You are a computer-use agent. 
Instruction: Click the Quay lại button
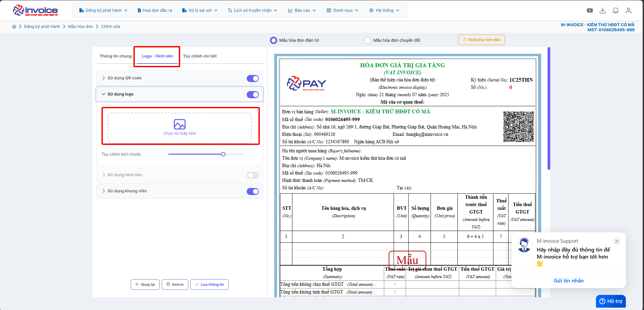[145, 284]
